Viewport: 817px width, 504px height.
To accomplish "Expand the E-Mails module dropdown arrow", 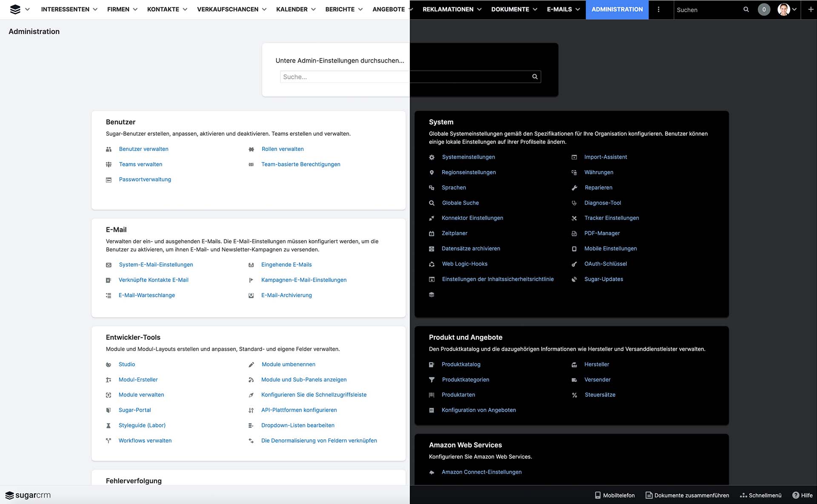I will point(577,9).
